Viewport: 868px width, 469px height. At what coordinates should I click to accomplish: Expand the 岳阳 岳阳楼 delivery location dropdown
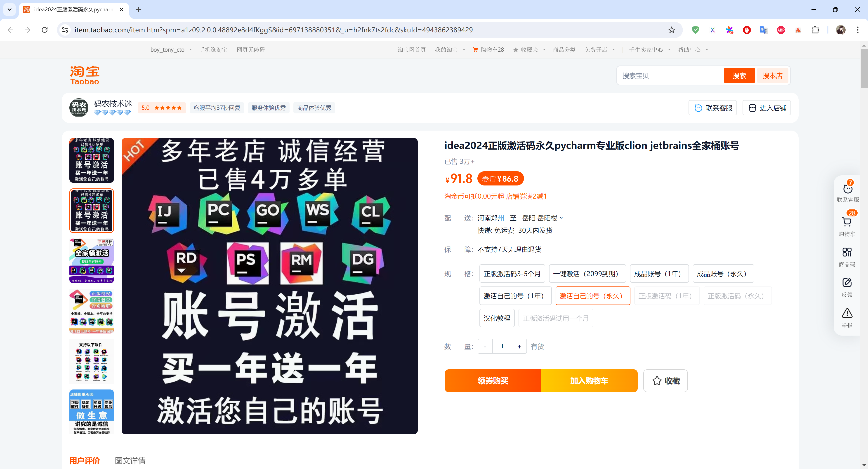(542, 218)
